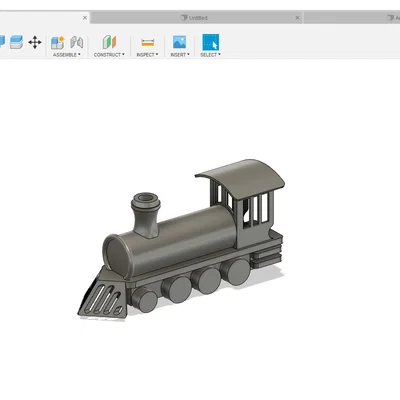Click the Construct offset plane icon
This screenshot has width=400, height=400.
pos(109,42)
